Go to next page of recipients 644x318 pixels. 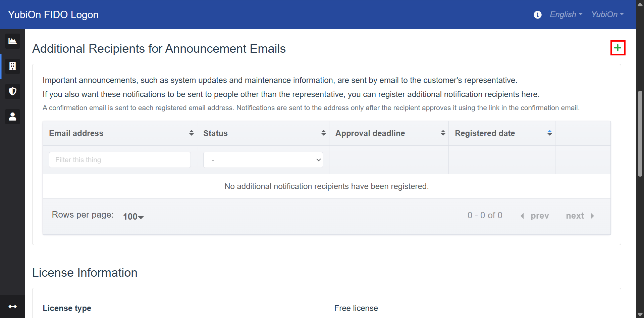coord(580,216)
